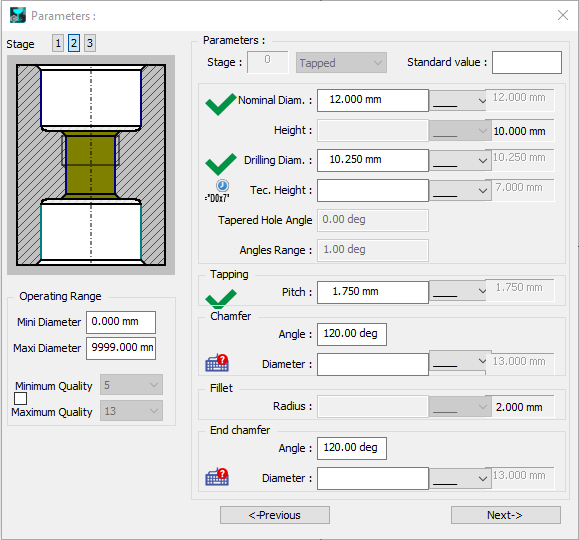Click the Standard value input field
This screenshot has width=579, height=540.
click(527, 62)
